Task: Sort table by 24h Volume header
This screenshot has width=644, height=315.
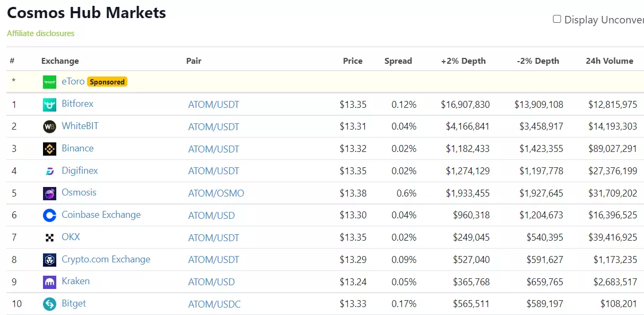Action: click(x=609, y=61)
